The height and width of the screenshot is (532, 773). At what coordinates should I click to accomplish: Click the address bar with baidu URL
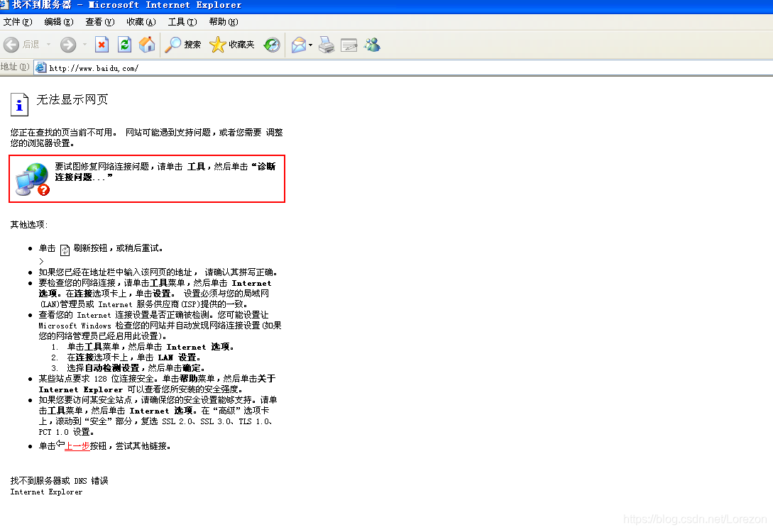pos(403,68)
